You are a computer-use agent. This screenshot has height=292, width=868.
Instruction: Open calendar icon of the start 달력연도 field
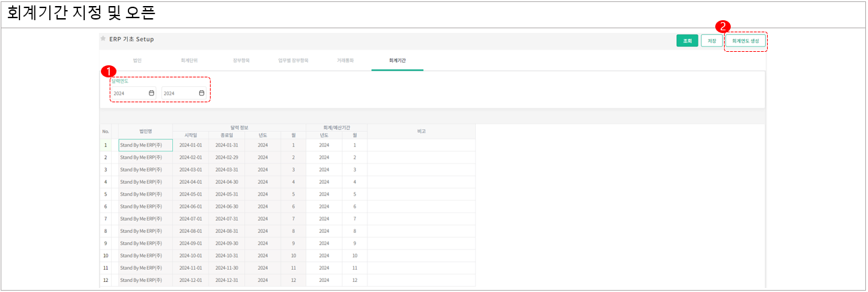coord(151,93)
